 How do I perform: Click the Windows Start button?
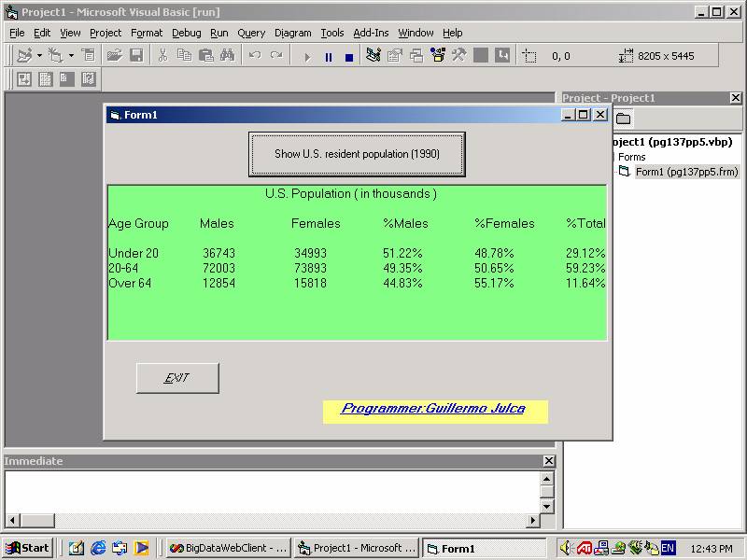pyautogui.click(x=28, y=548)
